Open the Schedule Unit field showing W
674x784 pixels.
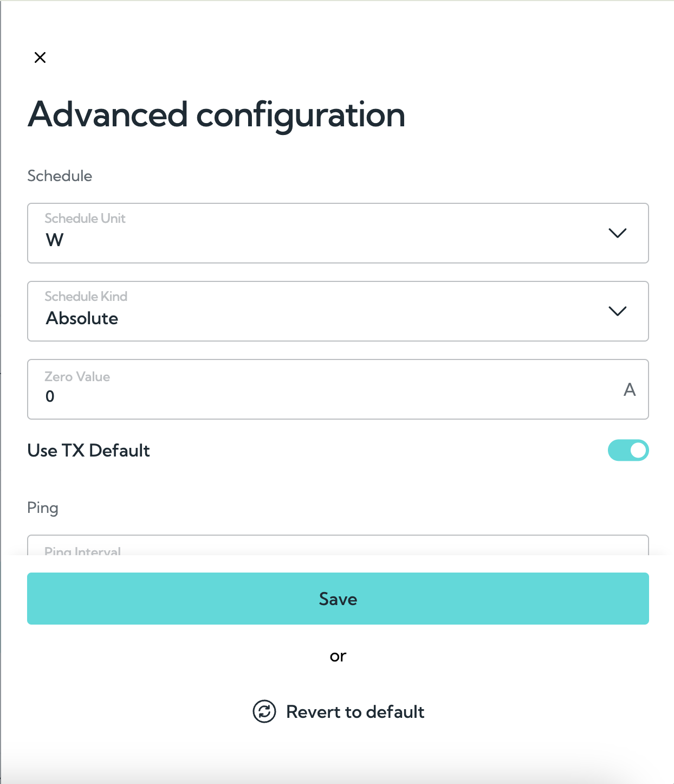(338, 233)
